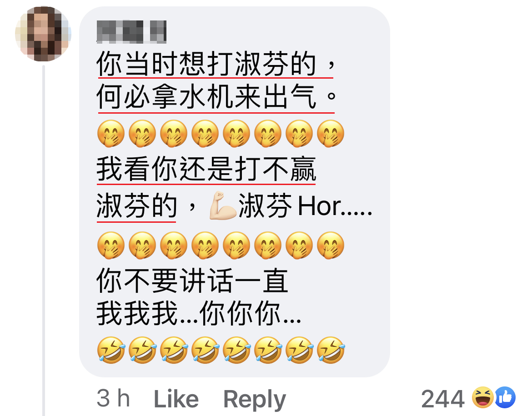Click the underlined text 你当时想打淑芬的
The height and width of the screenshot is (416, 532).
point(206,64)
